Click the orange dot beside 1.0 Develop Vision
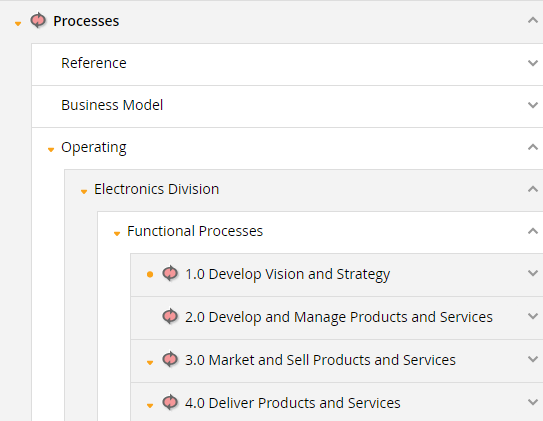The image size is (543, 421). click(150, 275)
